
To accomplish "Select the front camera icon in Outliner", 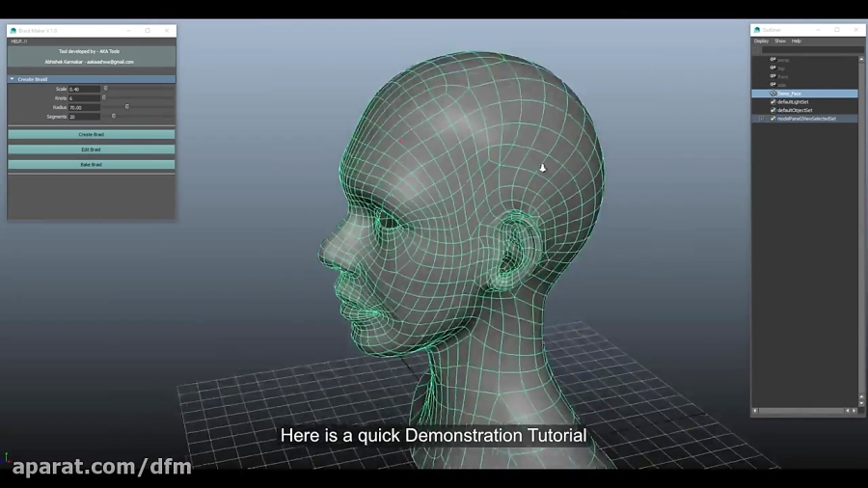I will (773, 76).
